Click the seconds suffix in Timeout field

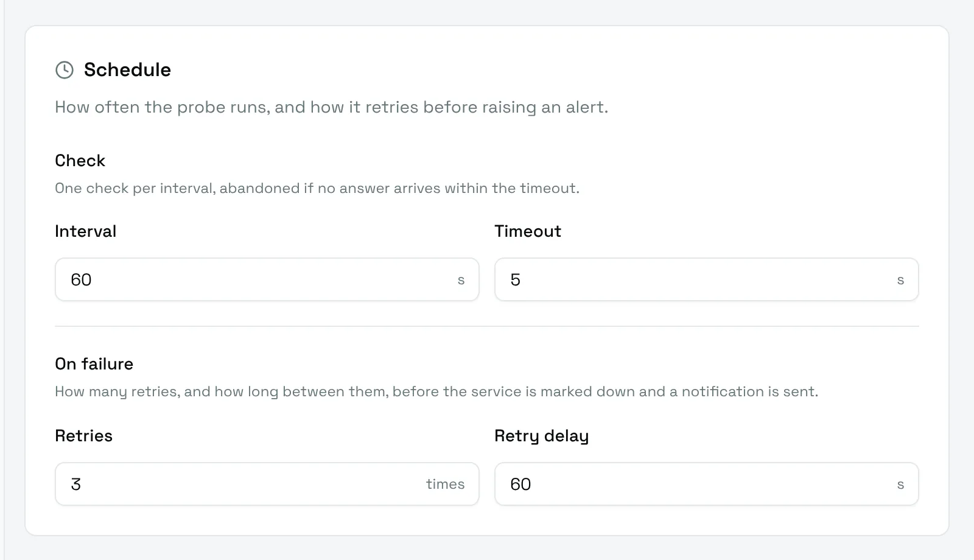point(900,280)
